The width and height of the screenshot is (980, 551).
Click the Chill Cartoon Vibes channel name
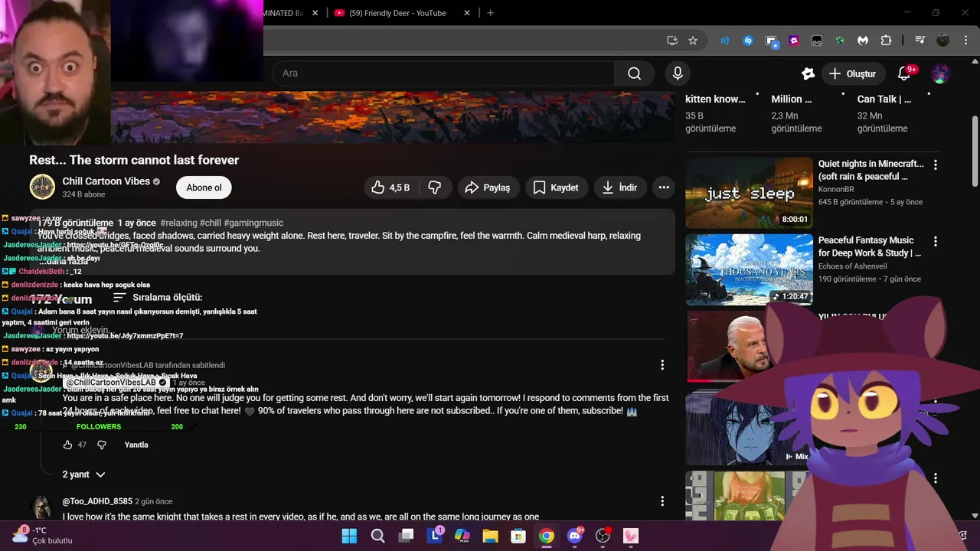[x=106, y=181]
